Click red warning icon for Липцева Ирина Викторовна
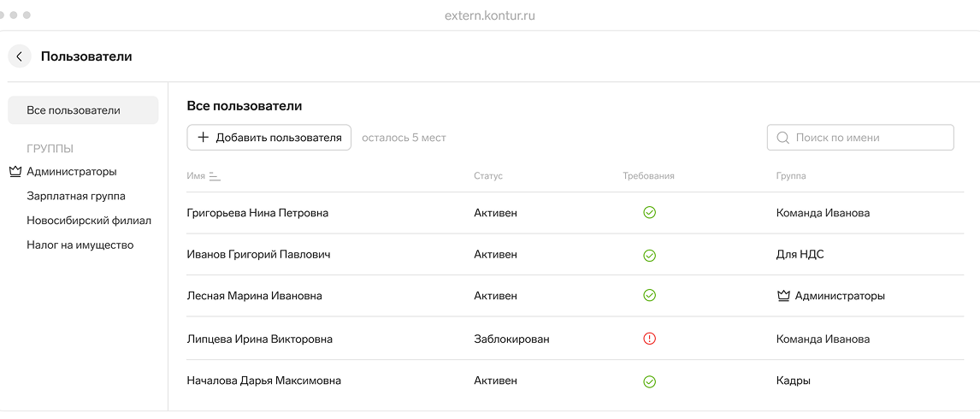Screen dimensions: 980x419 [649, 339]
